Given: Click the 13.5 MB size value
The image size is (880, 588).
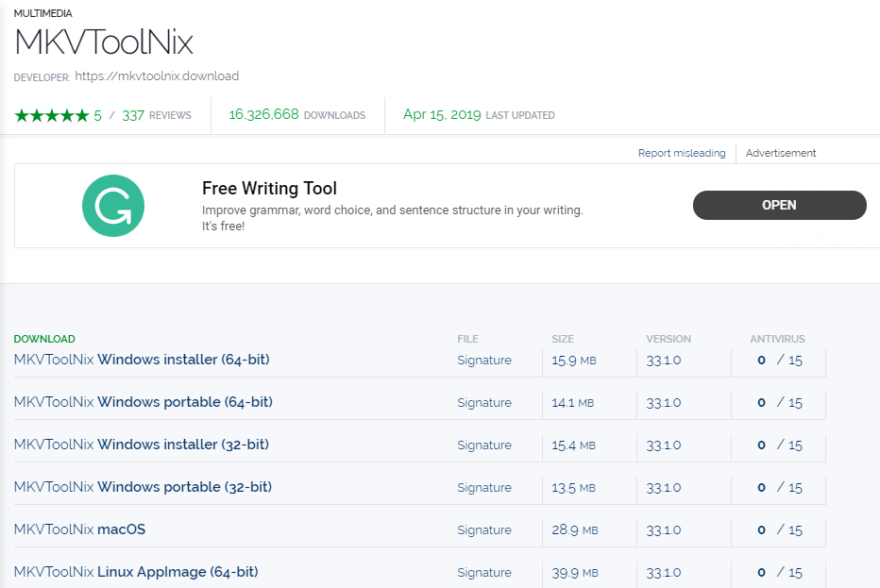Looking at the screenshot, I should (x=573, y=488).
